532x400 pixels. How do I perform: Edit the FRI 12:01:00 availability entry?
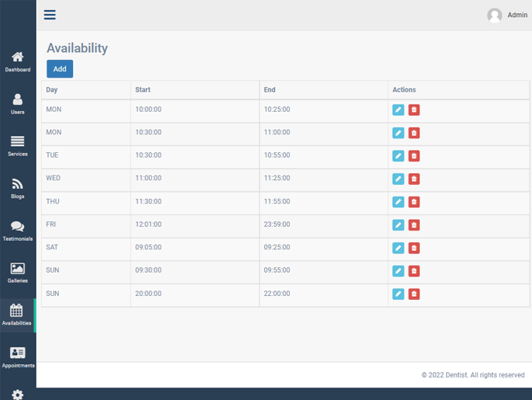(398, 225)
